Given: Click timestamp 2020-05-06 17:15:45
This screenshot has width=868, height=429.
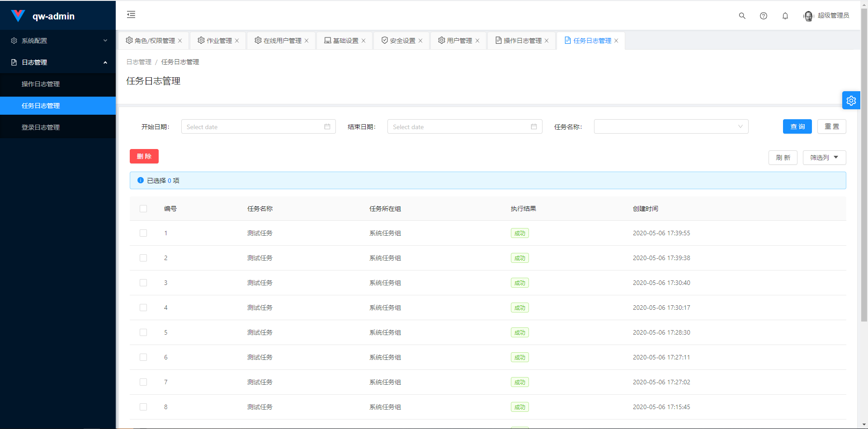Looking at the screenshot, I should pos(661,407).
